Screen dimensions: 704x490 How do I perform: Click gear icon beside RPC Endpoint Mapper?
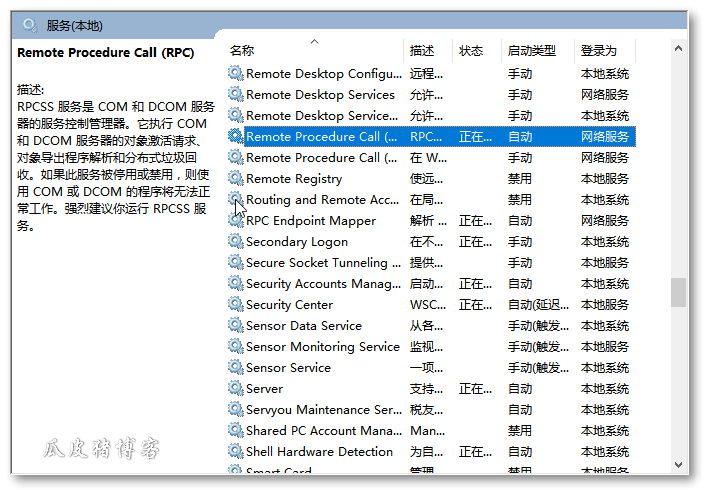coord(235,220)
